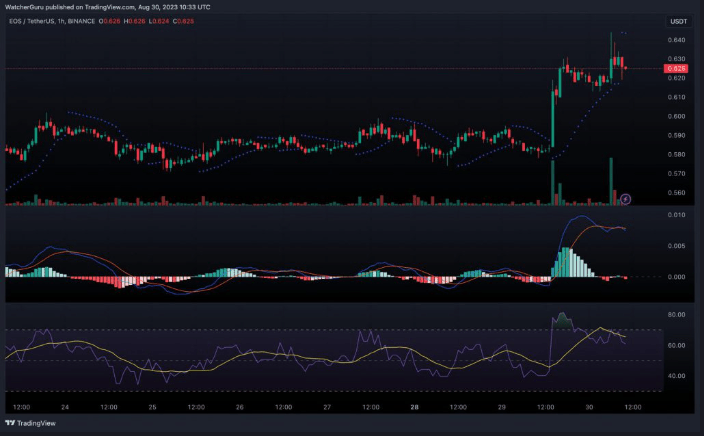704x436 pixels.
Task: Click the 0.580 price axis label
Action: pyautogui.click(x=676, y=154)
